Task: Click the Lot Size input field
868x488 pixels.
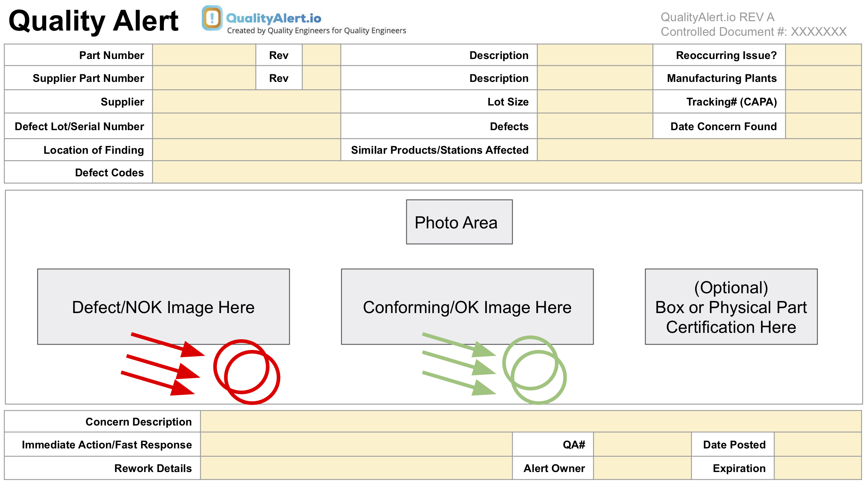Action: point(595,102)
